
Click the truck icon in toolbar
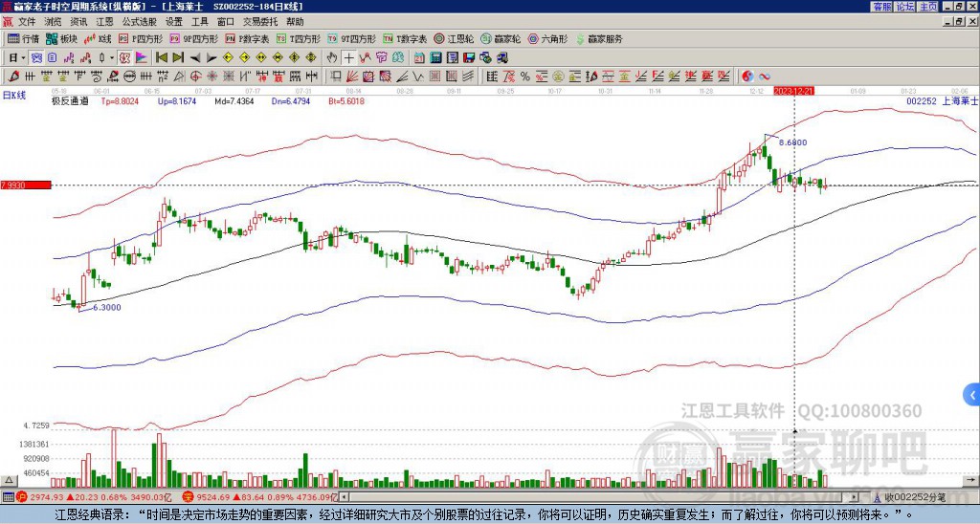(x=501, y=58)
